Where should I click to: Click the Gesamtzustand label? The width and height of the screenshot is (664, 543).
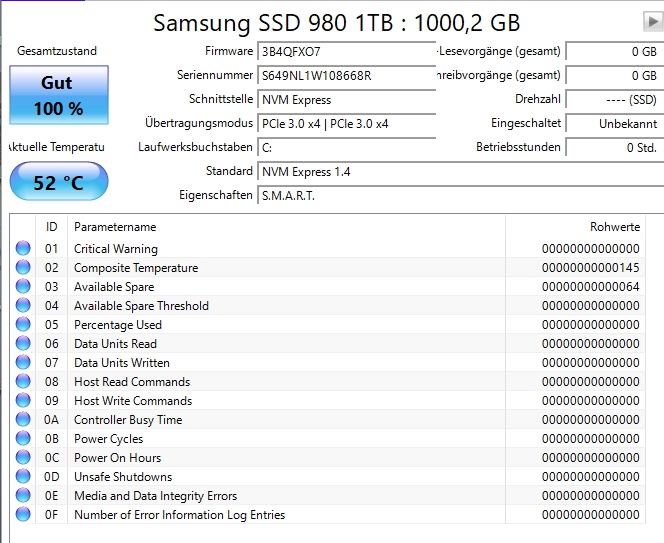(57, 51)
